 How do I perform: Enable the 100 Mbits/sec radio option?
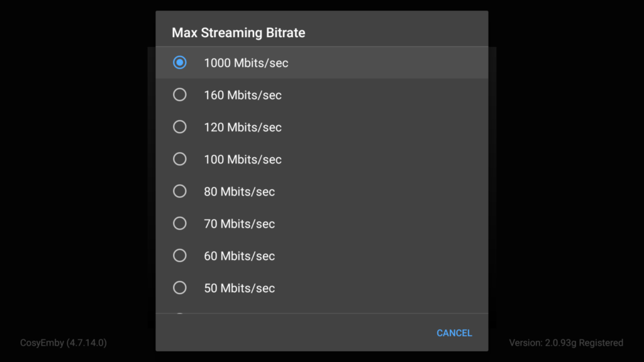pyautogui.click(x=180, y=159)
